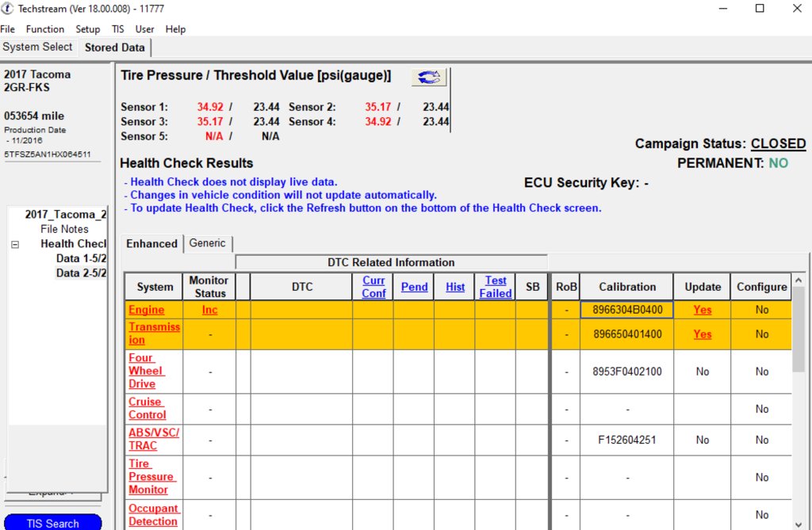Select Engine calibration cell 8966304B0400
812x530 pixels.
627,310
